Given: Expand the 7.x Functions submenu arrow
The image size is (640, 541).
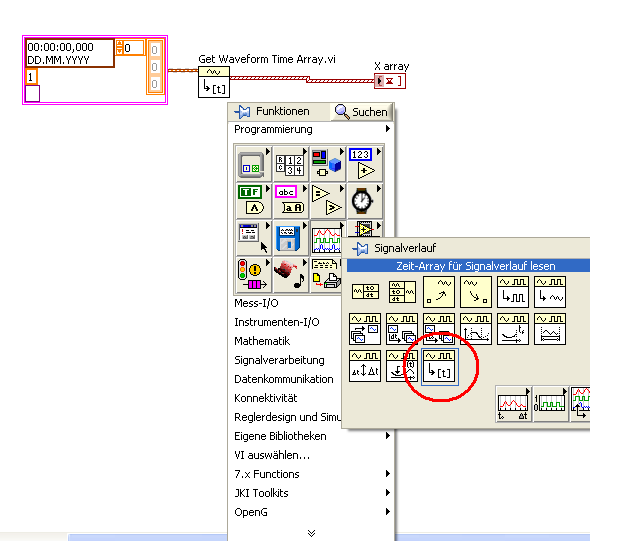Looking at the screenshot, I should pos(387,474).
